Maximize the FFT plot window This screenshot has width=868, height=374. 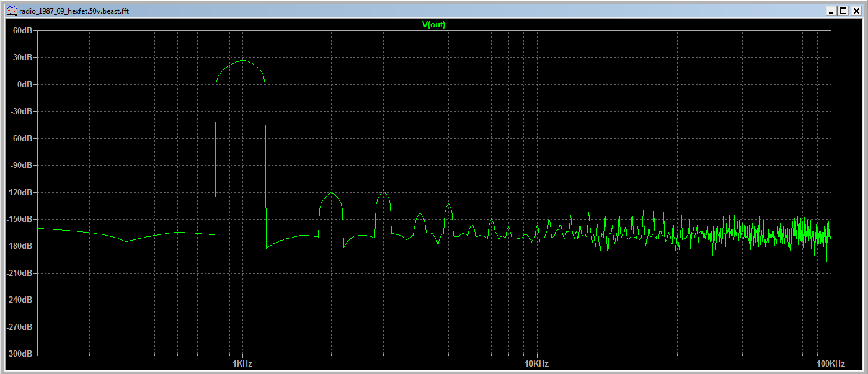843,11
